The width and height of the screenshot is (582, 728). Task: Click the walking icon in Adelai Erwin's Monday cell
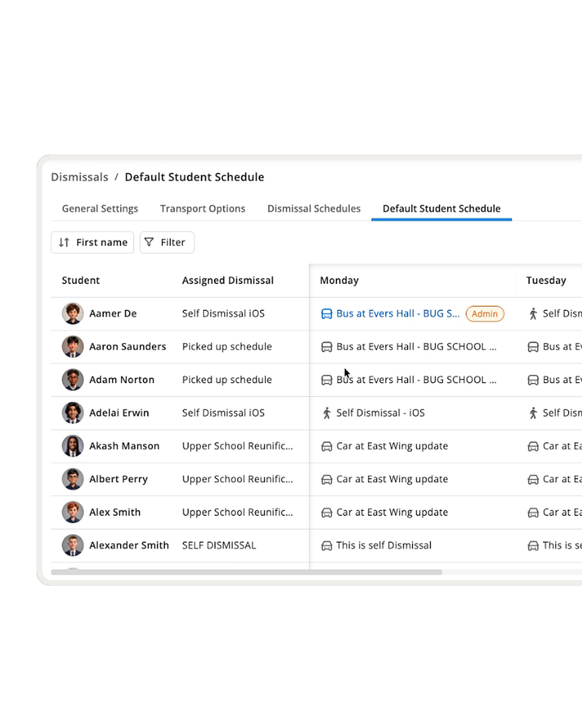tap(327, 413)
